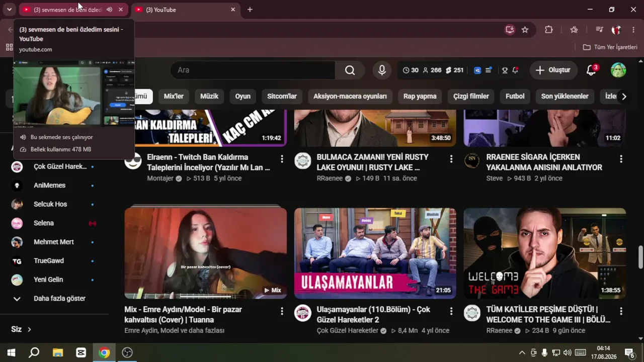
Task: Select the "Rap yapma" filter chip
Action: [x=420, y=96]
